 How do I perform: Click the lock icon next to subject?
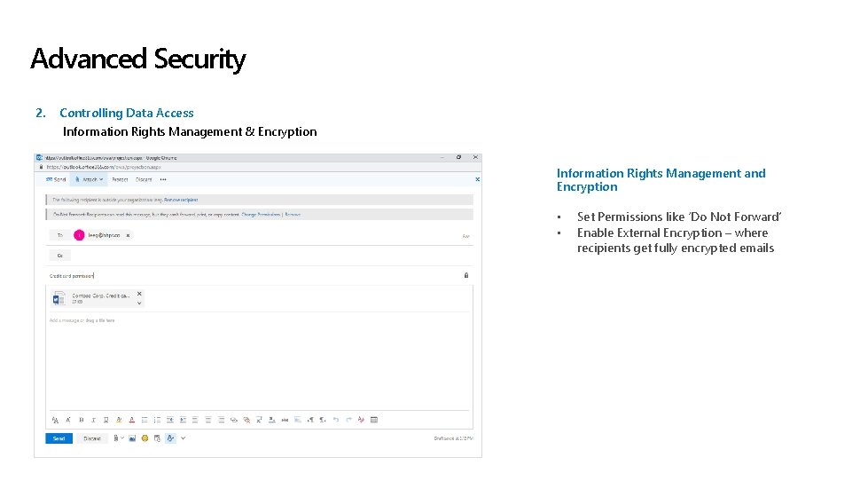pos(466,275)
